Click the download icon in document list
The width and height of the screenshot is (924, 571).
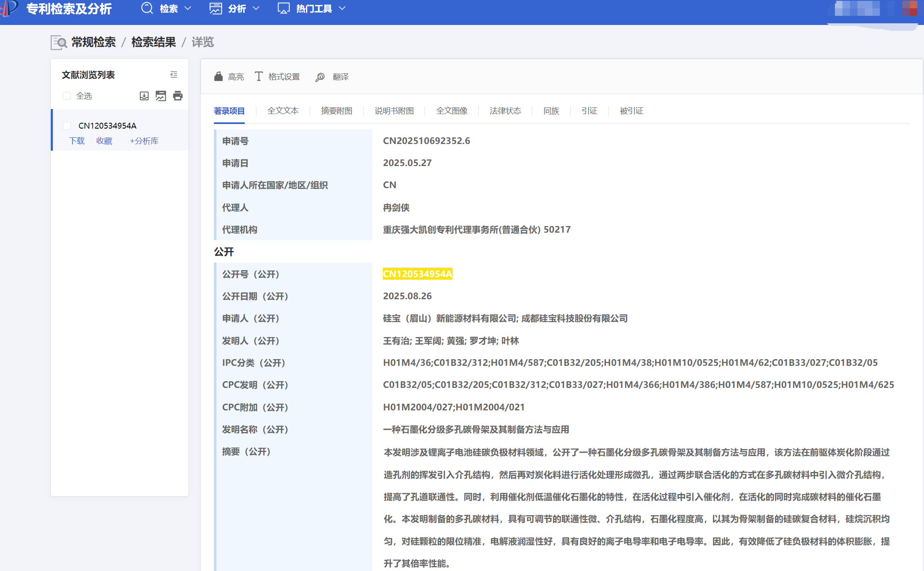pyautogui.click(x=144, y=96)
